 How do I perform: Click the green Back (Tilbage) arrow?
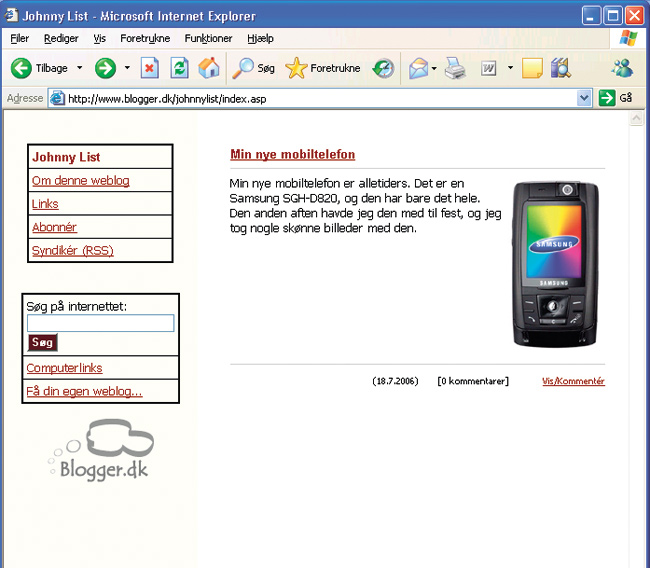(21, 68)
